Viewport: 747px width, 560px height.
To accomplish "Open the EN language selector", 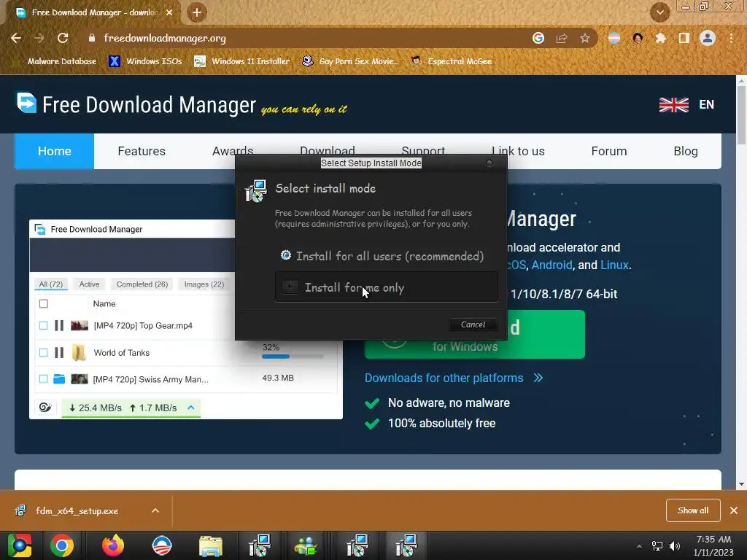I will coord(706,105).
